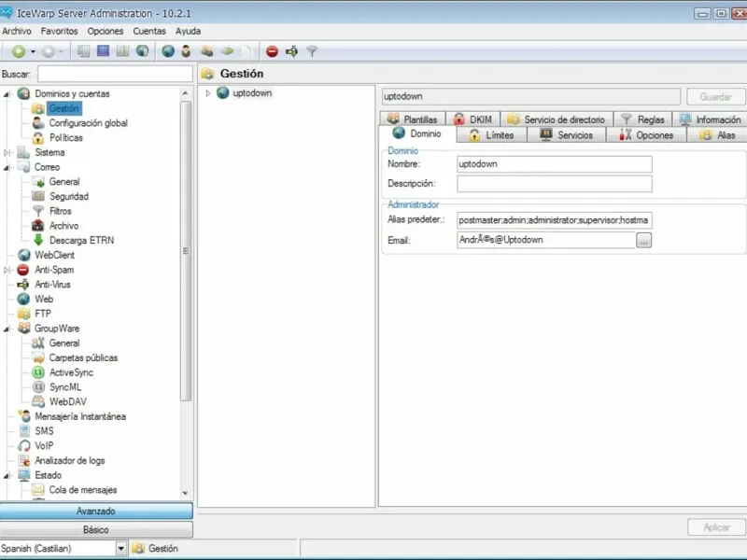
Task: Open the Archivo menu
Action: tap(17, 32)
